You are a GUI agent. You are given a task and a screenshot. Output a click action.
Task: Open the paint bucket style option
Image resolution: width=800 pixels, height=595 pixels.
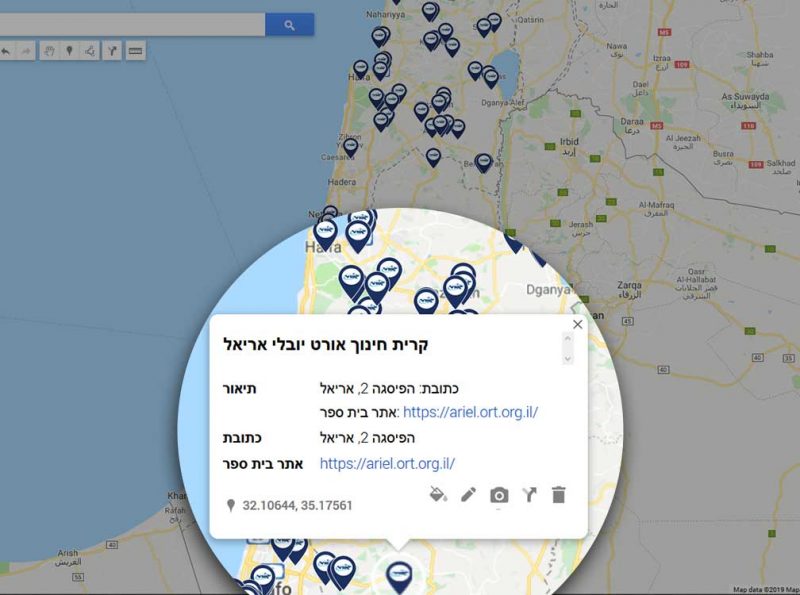438,494
